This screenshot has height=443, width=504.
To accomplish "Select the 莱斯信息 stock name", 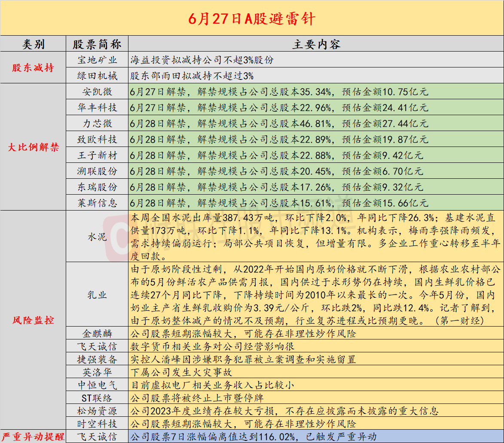I will pos(97,203).
